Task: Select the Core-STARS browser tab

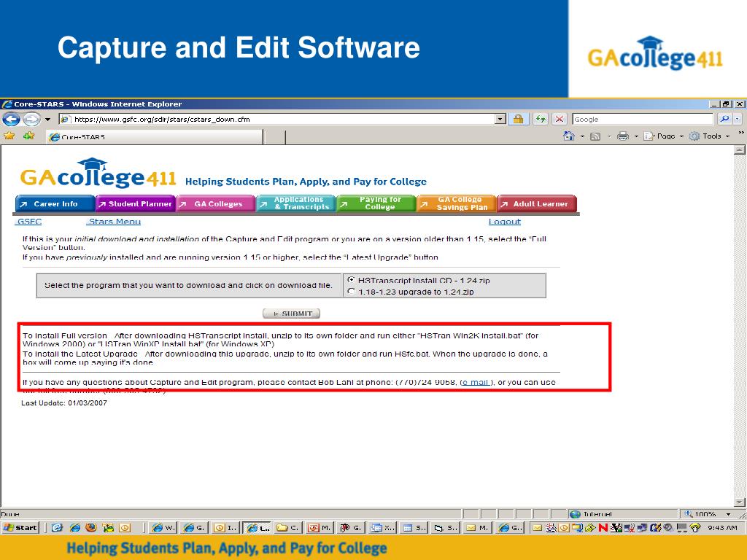Action: click(155, 137)
